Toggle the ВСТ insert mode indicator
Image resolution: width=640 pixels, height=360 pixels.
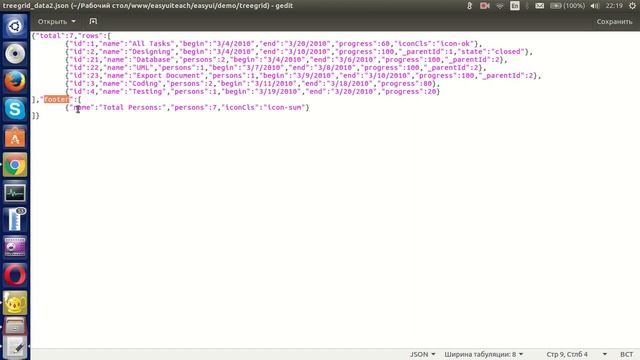tap(627, 354)
